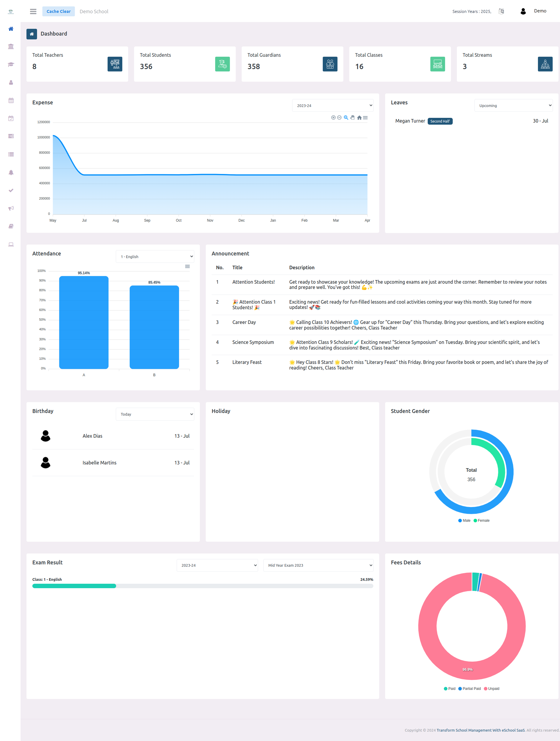Toggle the sidebar hamburger menu
Viewport: 560px width, 741px height.
33,11
